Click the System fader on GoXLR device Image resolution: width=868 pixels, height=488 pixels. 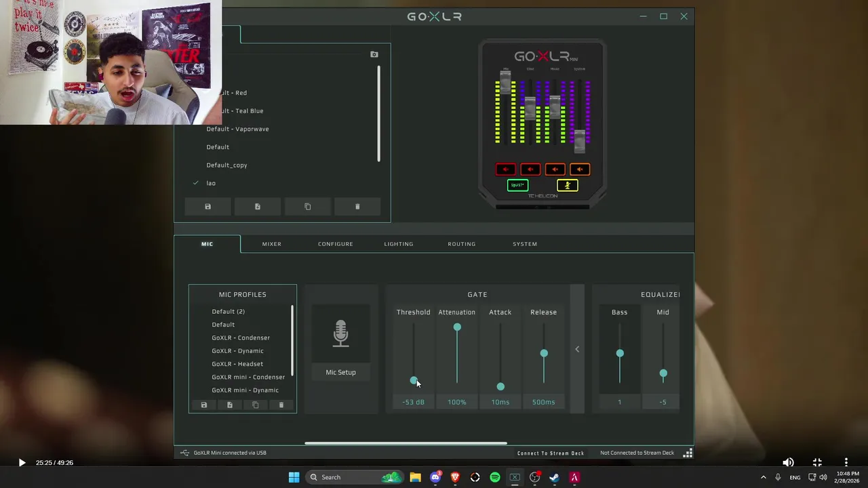pos(579,141)
